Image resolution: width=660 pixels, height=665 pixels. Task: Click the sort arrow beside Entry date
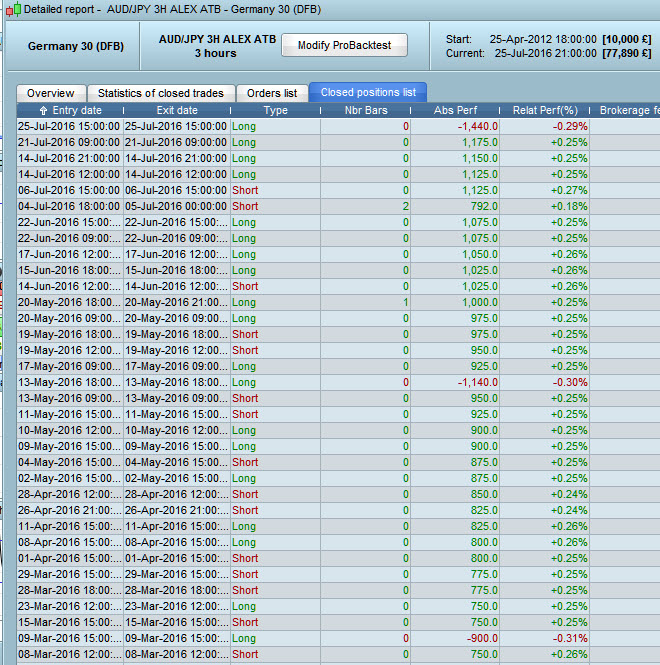coord(43,111)
